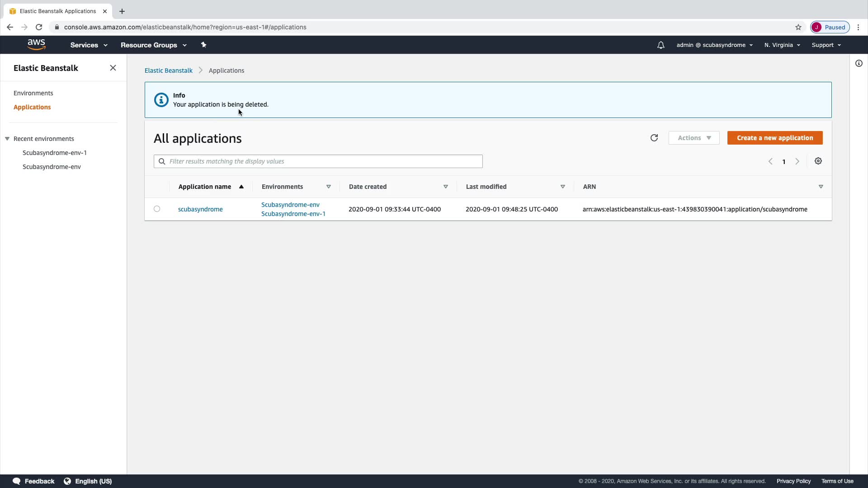Toggle sort on Date created column
This screenshot has width=868, height=488.
tap(445, 187)
